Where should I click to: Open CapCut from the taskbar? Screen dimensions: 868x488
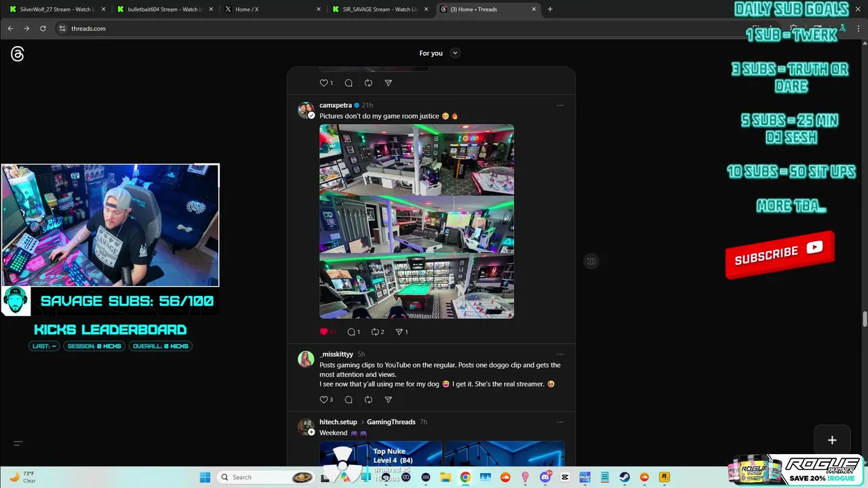(x=565, y=477)
